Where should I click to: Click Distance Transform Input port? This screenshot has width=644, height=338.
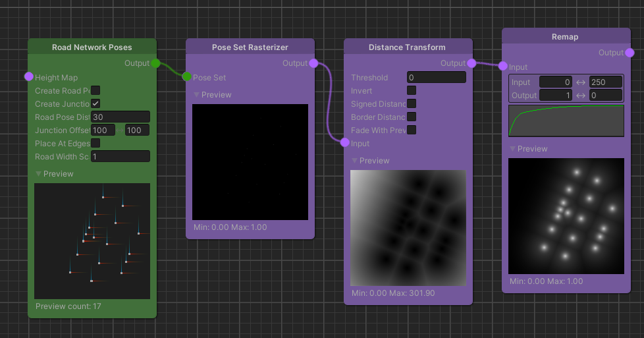pyautogui.click(x=345, y=143)
